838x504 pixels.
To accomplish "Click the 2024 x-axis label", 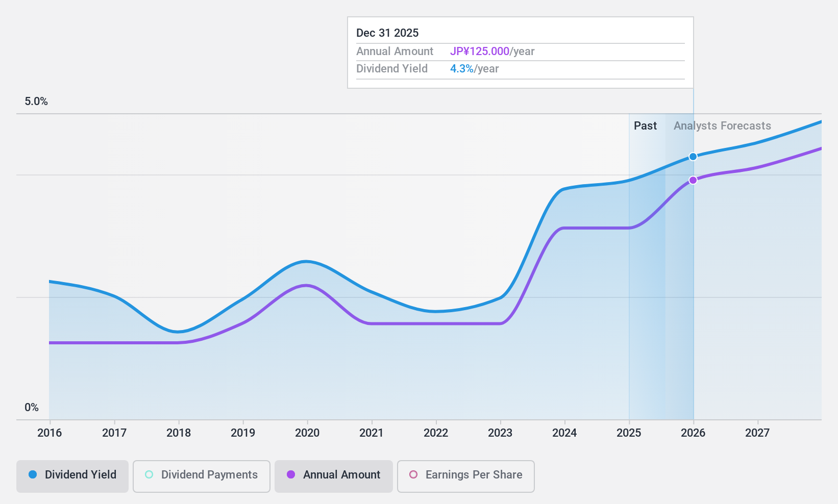I will 564,433.
